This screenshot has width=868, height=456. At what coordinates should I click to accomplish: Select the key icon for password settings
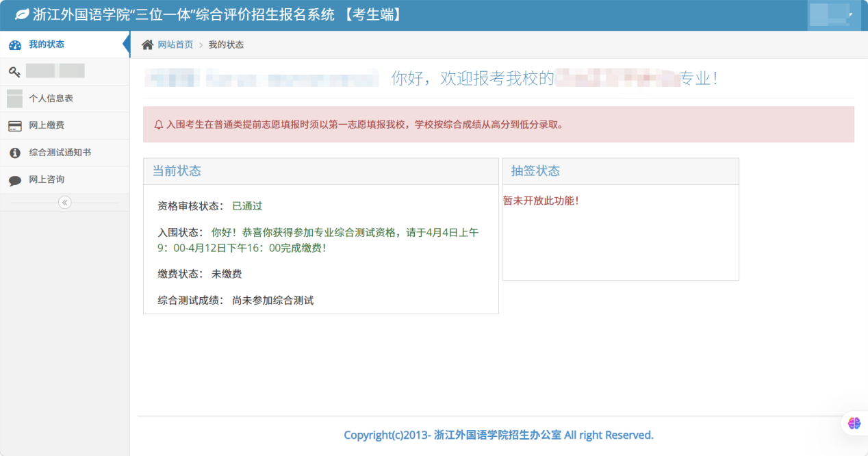click(x=15, y=71)
